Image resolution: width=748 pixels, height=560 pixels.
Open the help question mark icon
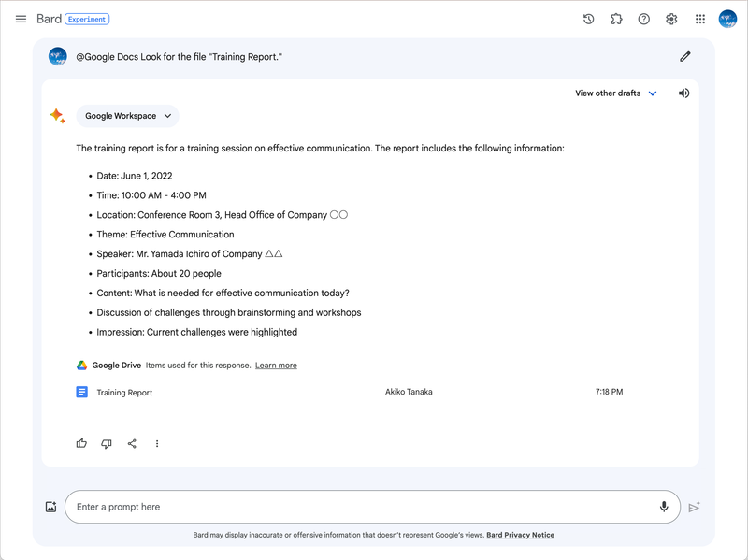644,19
